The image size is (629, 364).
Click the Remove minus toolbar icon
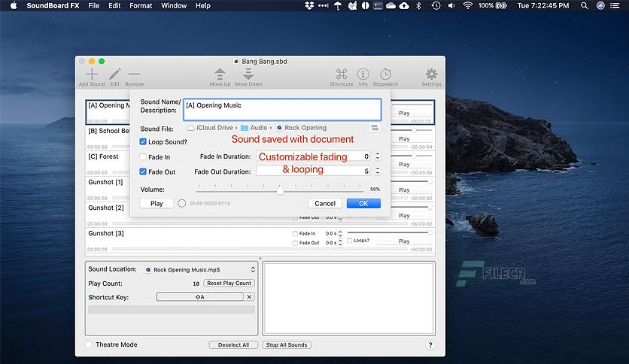pos(135,74)
